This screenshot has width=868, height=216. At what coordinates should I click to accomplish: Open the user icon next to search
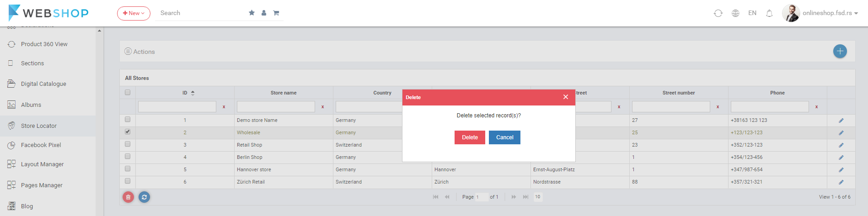click(x=264, y=13)
